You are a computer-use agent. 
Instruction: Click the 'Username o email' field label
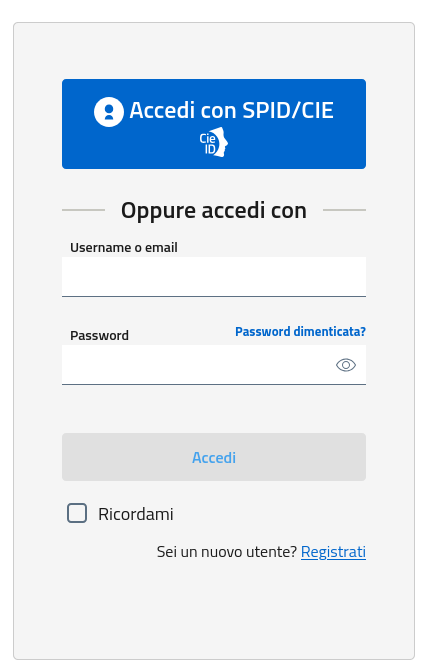pyautogui.click(x=124, y=247)
